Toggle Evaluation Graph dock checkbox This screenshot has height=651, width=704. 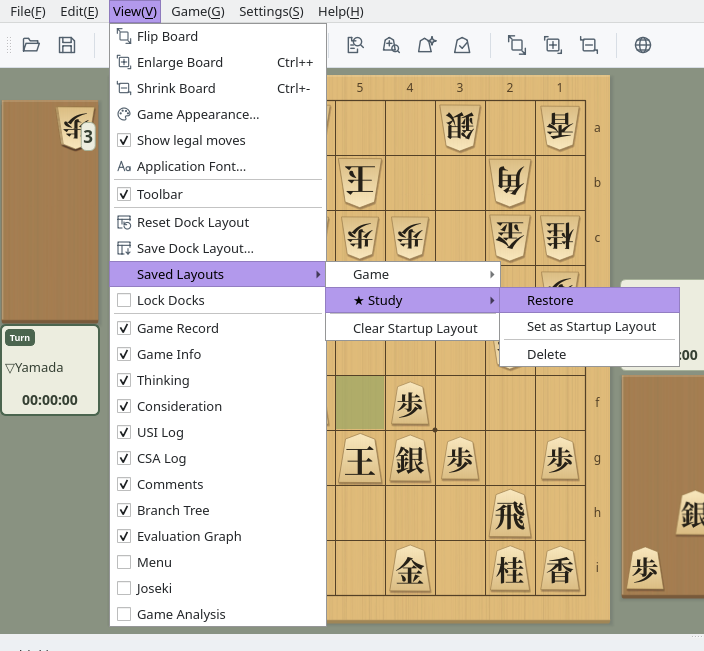pyautogui.click(x=124, y=537)
